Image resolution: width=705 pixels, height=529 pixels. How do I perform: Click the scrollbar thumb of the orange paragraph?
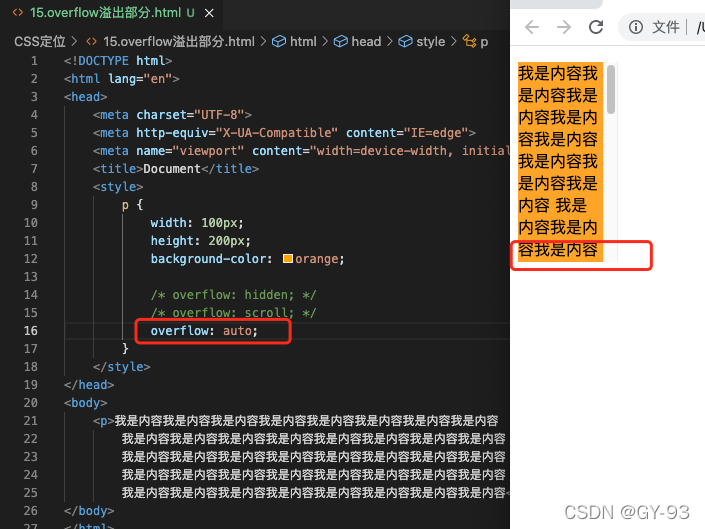click(611, 89)
